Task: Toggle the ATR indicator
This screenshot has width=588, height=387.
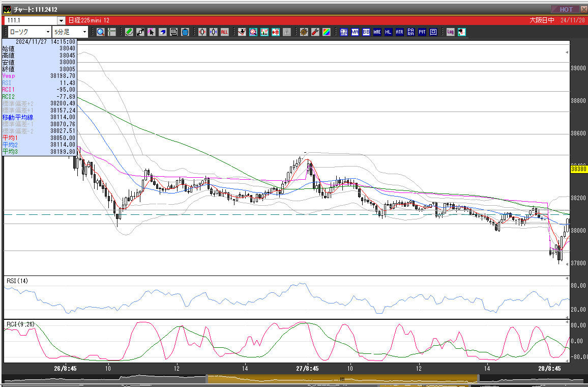Action: click(399, 32)
